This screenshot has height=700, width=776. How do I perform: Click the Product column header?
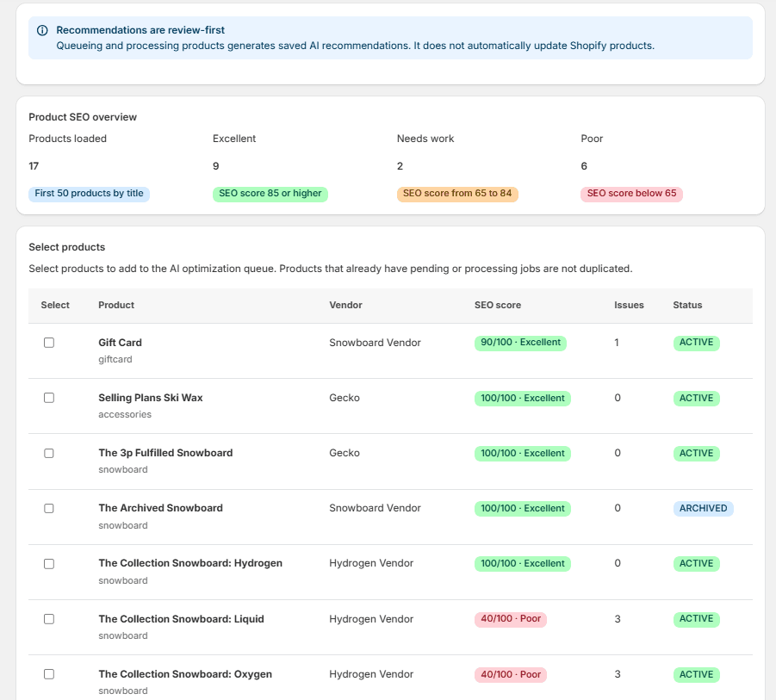coord(116,306)
